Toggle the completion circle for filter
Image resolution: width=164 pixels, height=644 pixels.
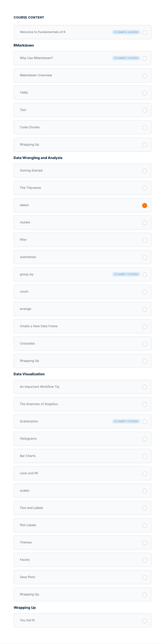point(145,240)
